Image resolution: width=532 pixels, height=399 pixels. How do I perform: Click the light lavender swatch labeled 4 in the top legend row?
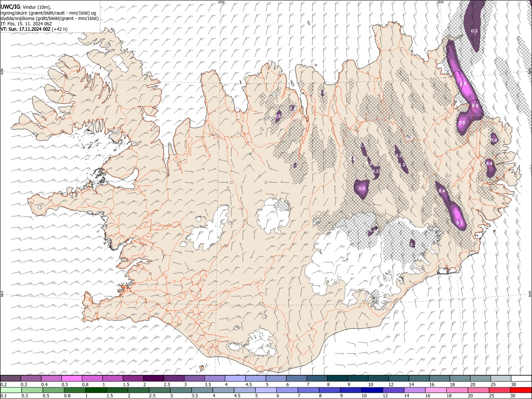235,379
